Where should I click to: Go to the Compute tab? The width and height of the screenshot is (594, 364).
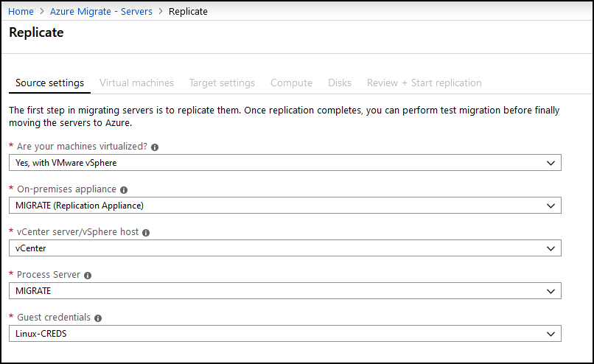291,83
